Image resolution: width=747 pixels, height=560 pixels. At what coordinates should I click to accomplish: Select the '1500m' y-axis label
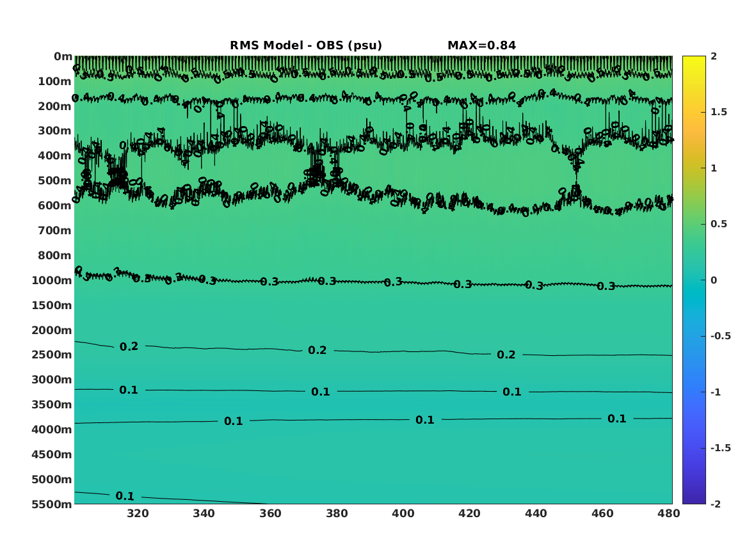click(52, 305)
